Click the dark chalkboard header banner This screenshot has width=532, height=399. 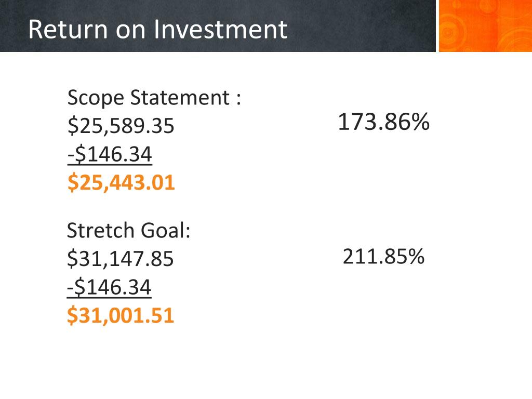point(218,26)
